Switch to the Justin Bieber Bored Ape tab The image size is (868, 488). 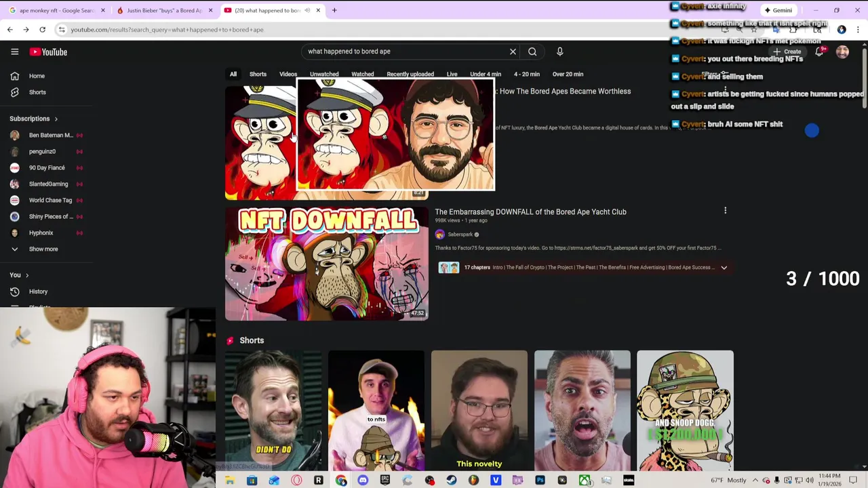(163, 10)
